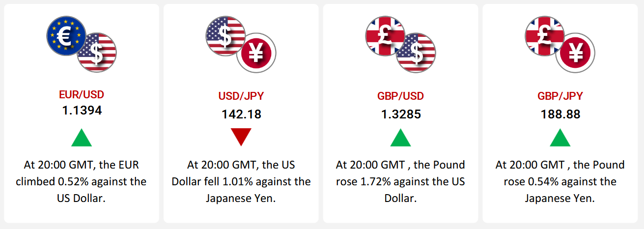Click the US Dollar fell 1.01% description

point(241,182)
